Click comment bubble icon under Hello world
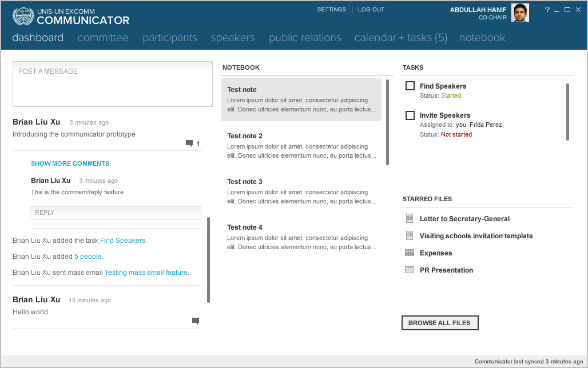Screen dimensions: 588x368 tap(196, 321)
